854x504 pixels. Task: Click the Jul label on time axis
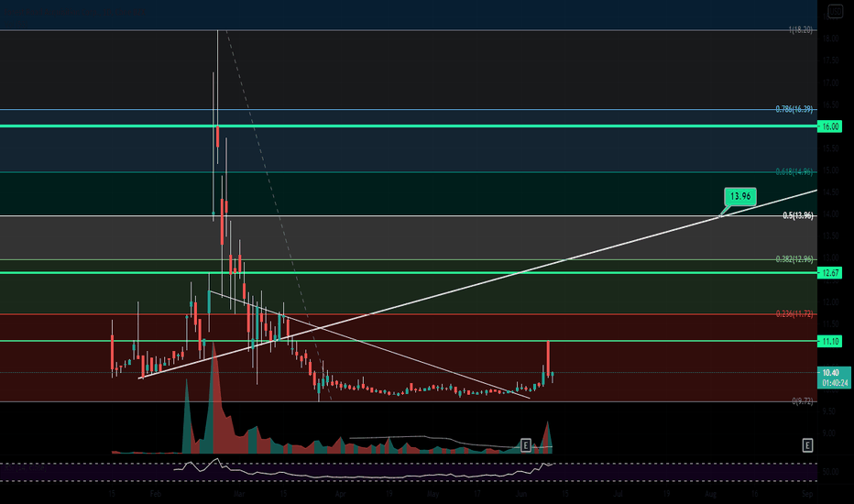(618, 494)
